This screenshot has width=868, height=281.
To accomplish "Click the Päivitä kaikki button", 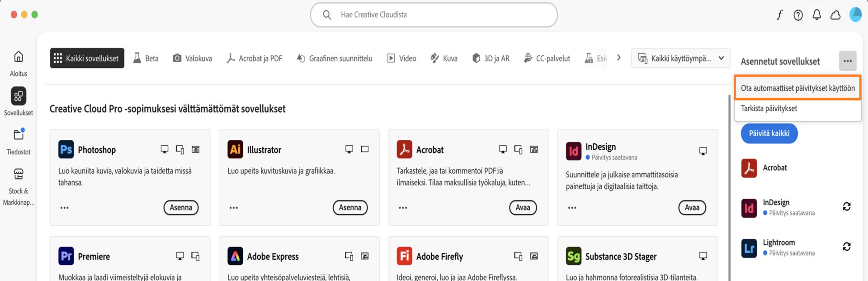I will click(x=769, y=133).
